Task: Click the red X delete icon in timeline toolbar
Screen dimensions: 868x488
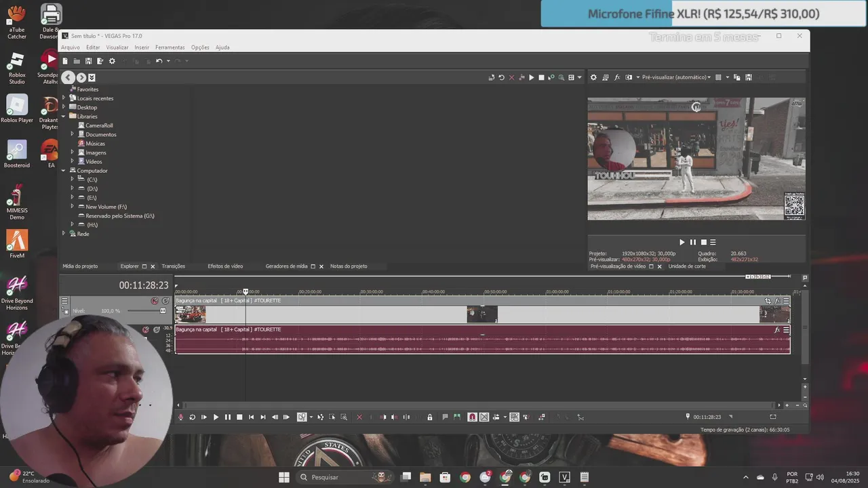Action: [x=359, y=418]
